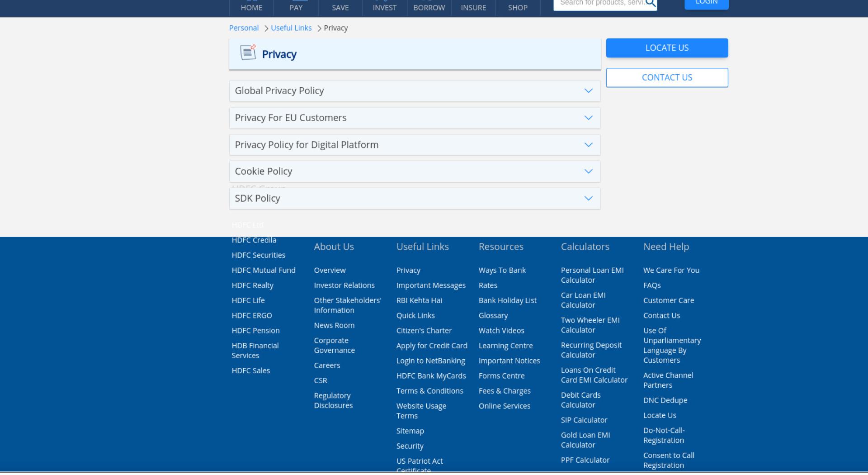Click the LOGIN button

[707, 4]
